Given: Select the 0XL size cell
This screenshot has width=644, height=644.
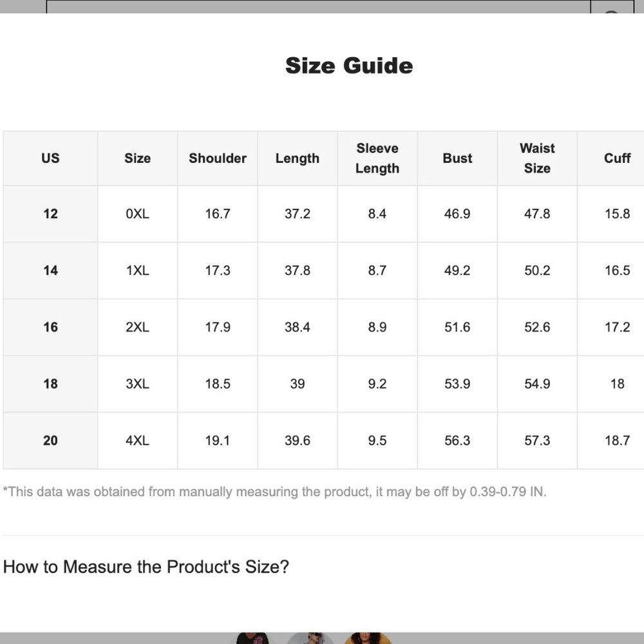Looking at the screenshot, I should click(x=137, y=214).
